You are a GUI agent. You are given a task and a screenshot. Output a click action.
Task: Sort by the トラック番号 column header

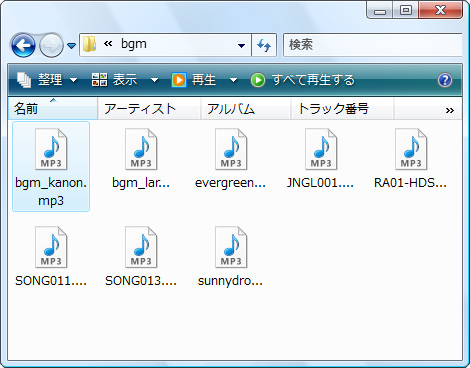[342, 109]
